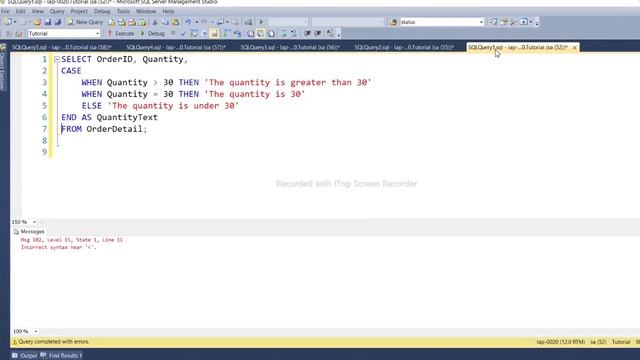Open the File menu
Viewport: 640px width, 360px height.
(x=5, y=11)
